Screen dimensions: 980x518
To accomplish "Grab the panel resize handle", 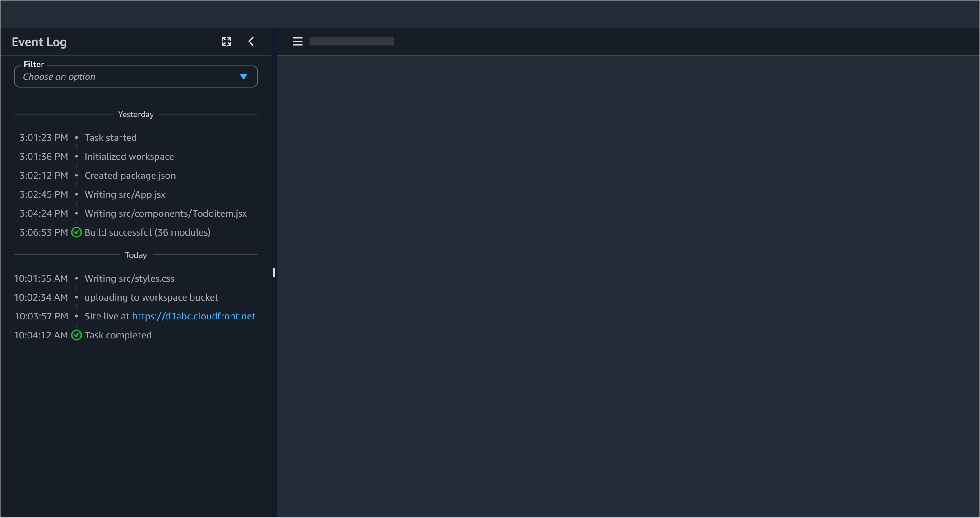I will [x=274, y=273].
